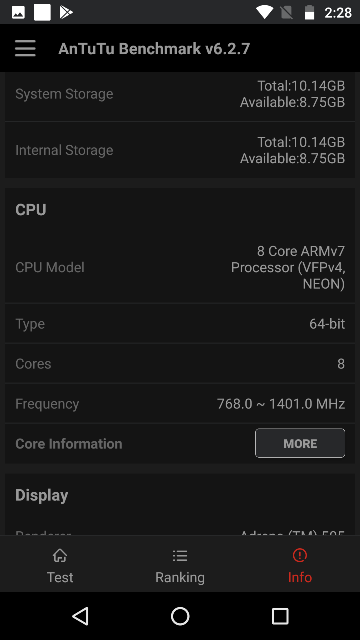This screenshot has height=640, width=360.
Task: Tap the Android back navigation button
Action: [x=80, y=616]
